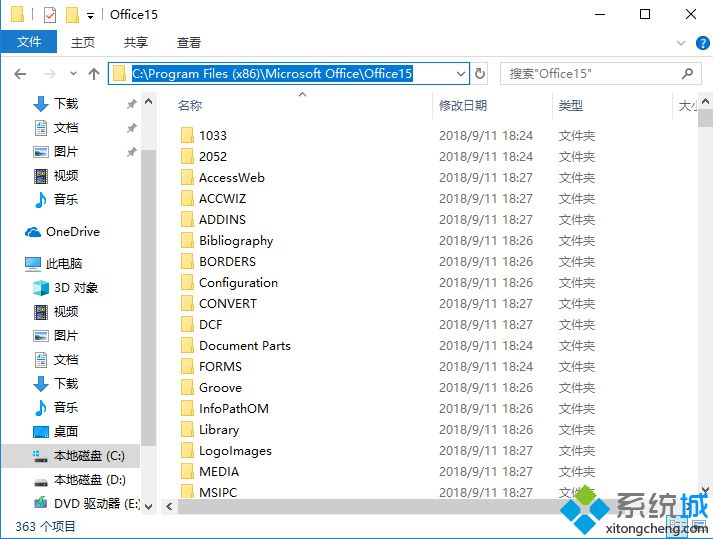This screenshot has width=713, height=539.
Task: Click the Forward navigation arrow
Action: coord(49,74)
